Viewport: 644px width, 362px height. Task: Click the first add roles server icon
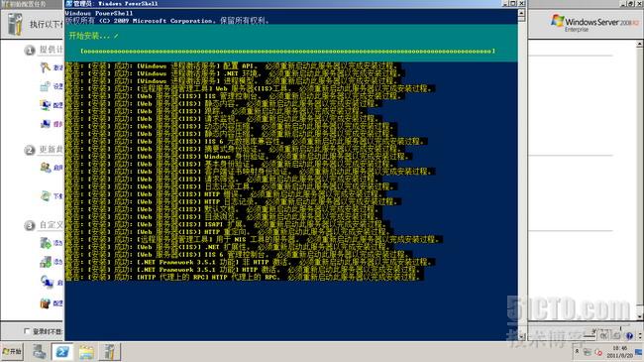tap(46, 243)
